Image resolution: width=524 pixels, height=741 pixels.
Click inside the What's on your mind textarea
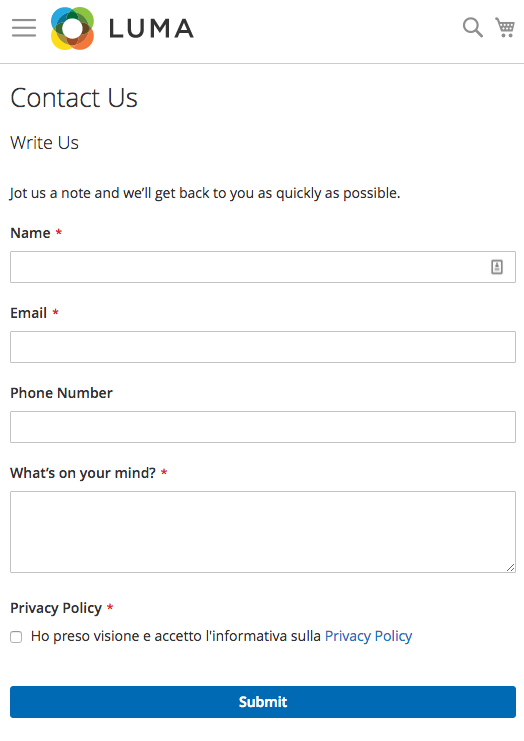(263, 532)
